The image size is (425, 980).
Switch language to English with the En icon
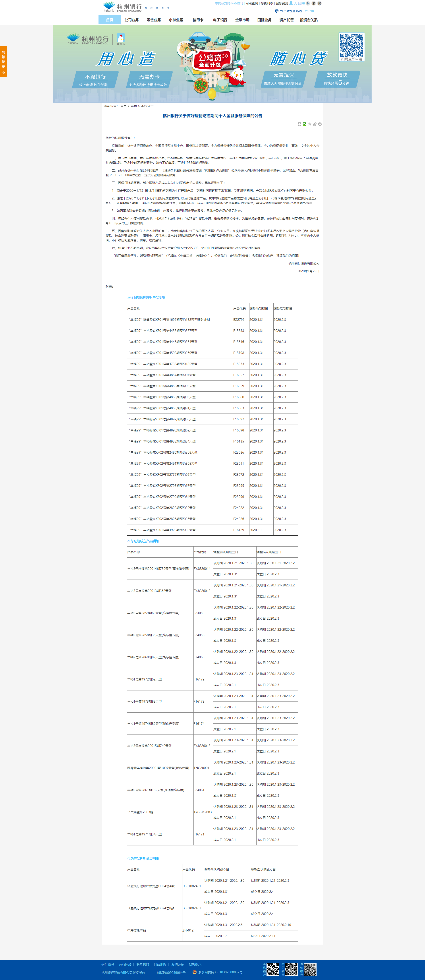coord(308,3)
